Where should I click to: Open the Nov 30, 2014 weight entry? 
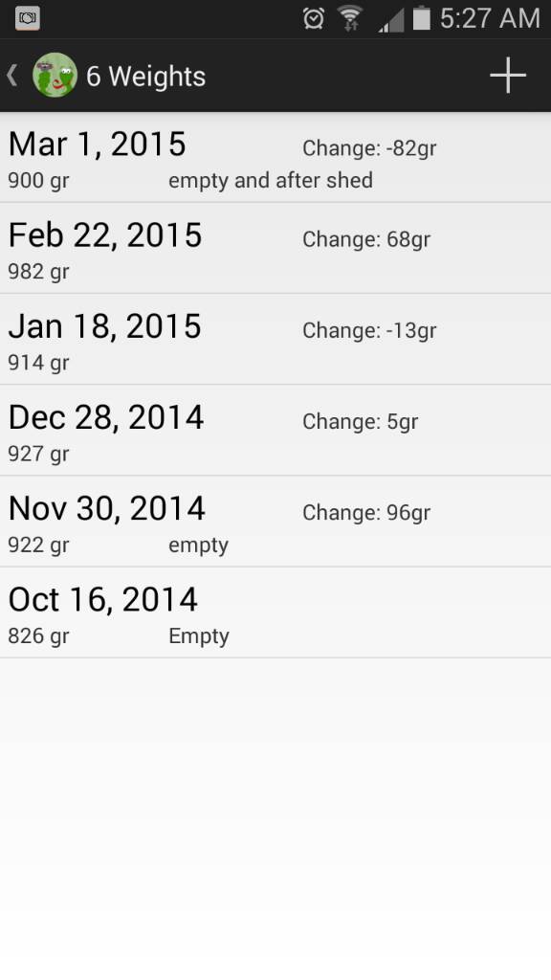coord(275,522)
